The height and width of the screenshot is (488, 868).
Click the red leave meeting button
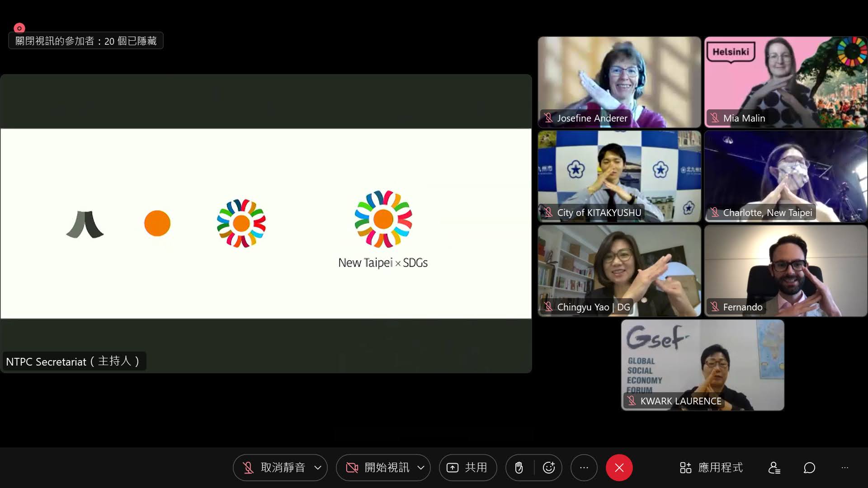click(619, 468)
